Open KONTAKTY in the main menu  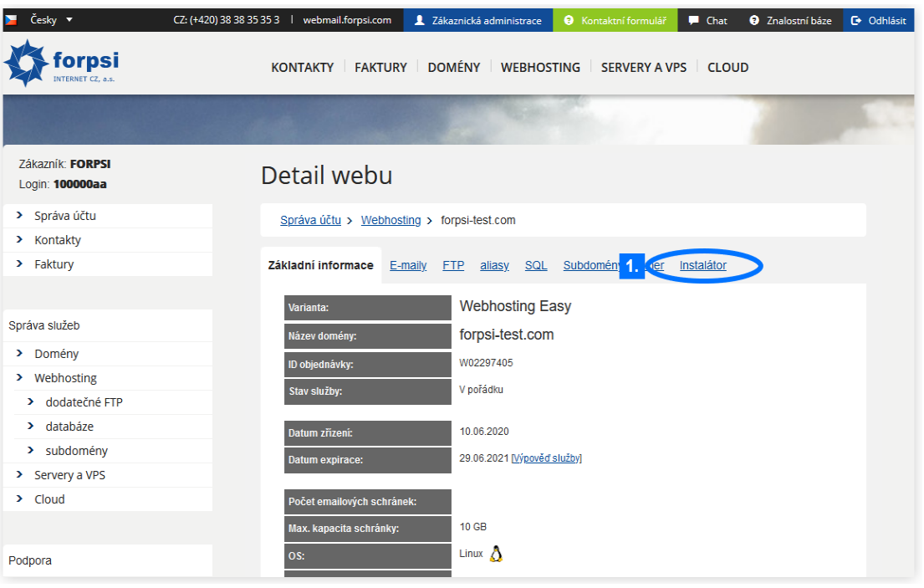click(303, 68)
